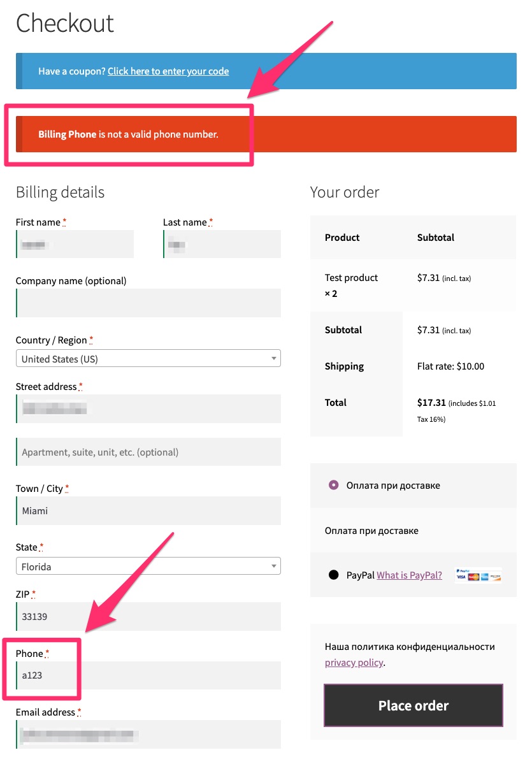Click the PayPal logo badge

pos(462,570)
